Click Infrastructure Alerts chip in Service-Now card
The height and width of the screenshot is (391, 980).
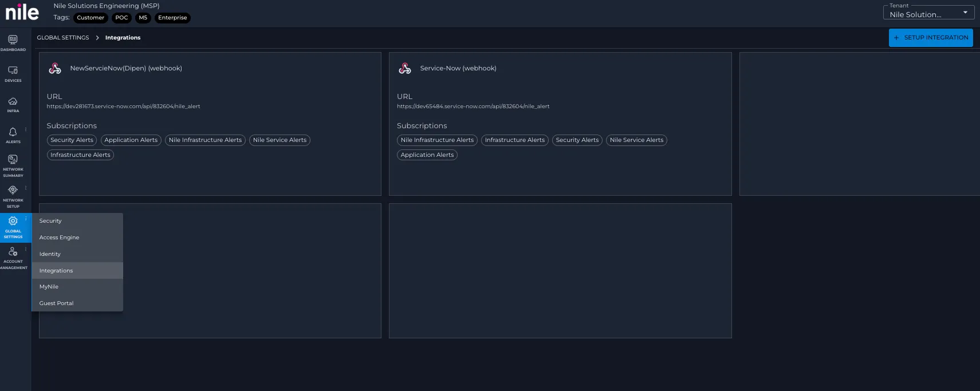tap(515, 140)
